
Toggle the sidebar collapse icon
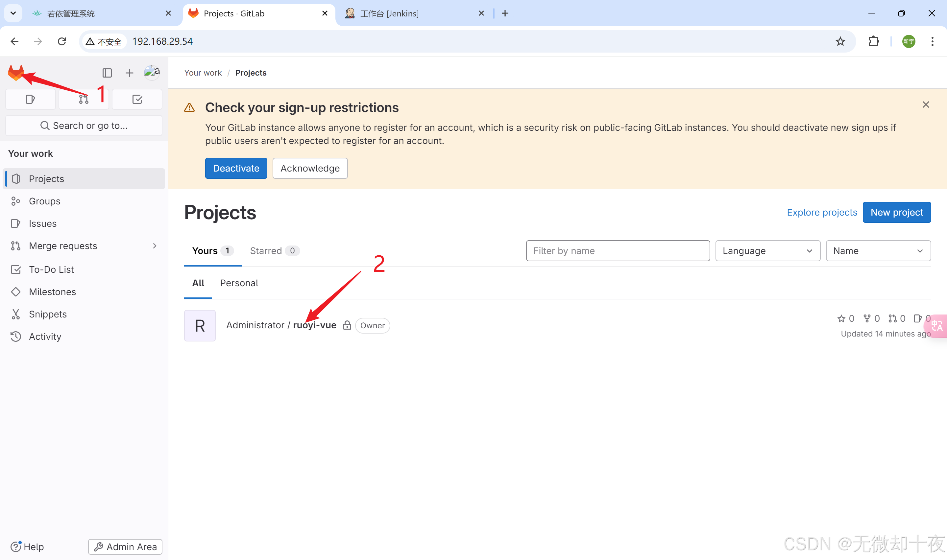(107, 72)
